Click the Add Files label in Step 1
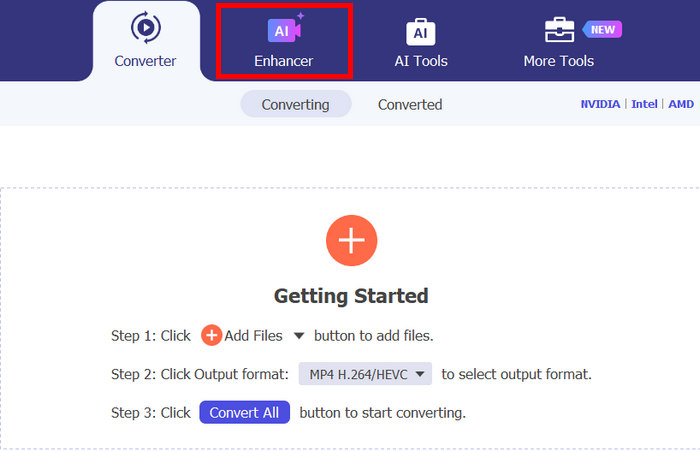This screenshot has height=452, width=700. click(253, 335)
